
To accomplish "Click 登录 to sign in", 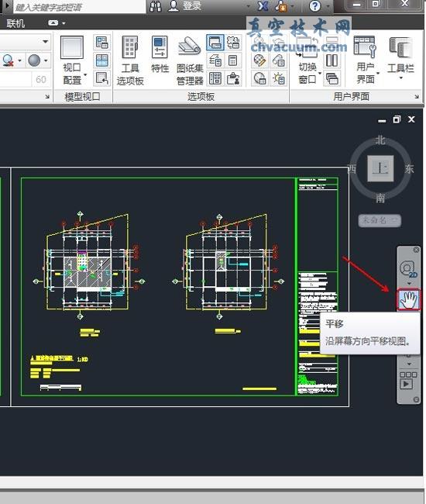I will pyautogui.click(x=192, y=5).
